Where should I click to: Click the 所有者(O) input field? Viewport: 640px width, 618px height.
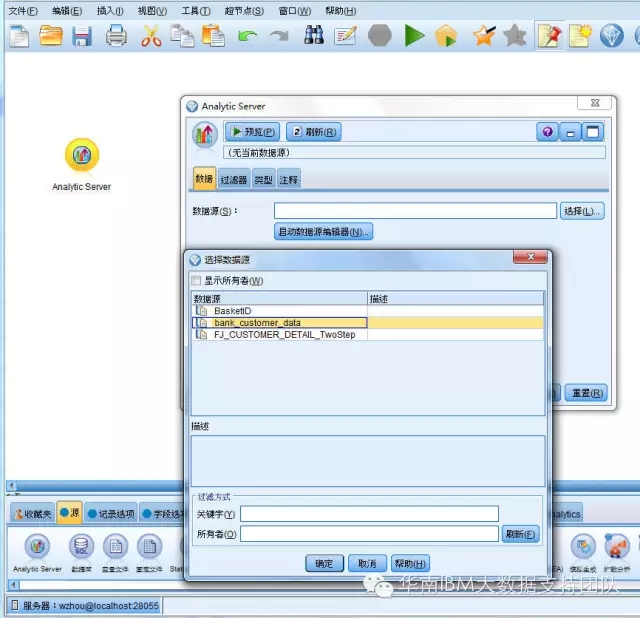pos(369,534)
